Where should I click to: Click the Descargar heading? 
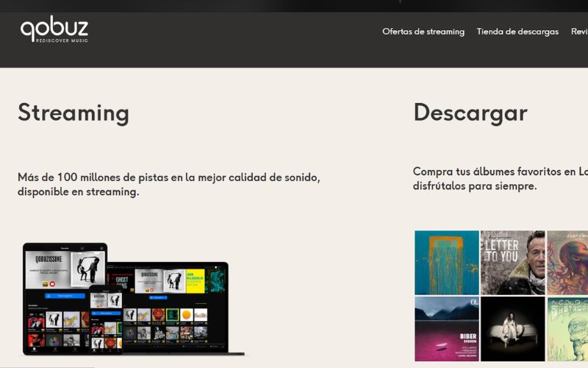[x=470, y=113]
